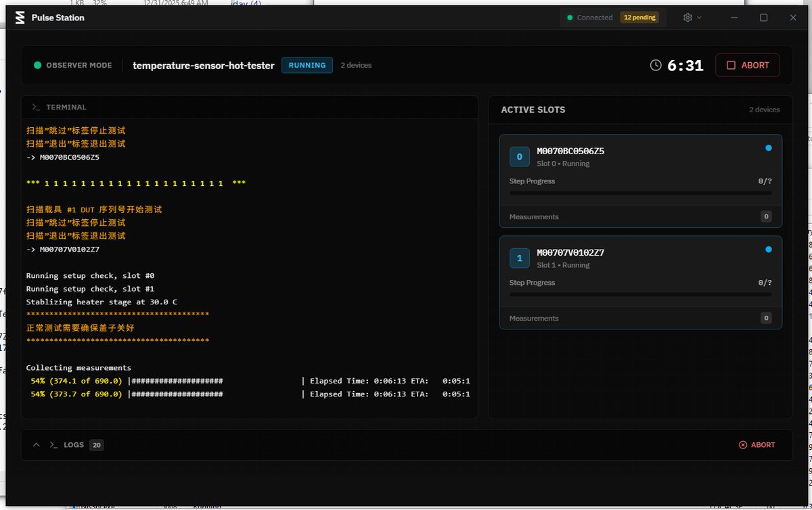
Task: Click the Logs terminal prompt icon
Action: 53,445
